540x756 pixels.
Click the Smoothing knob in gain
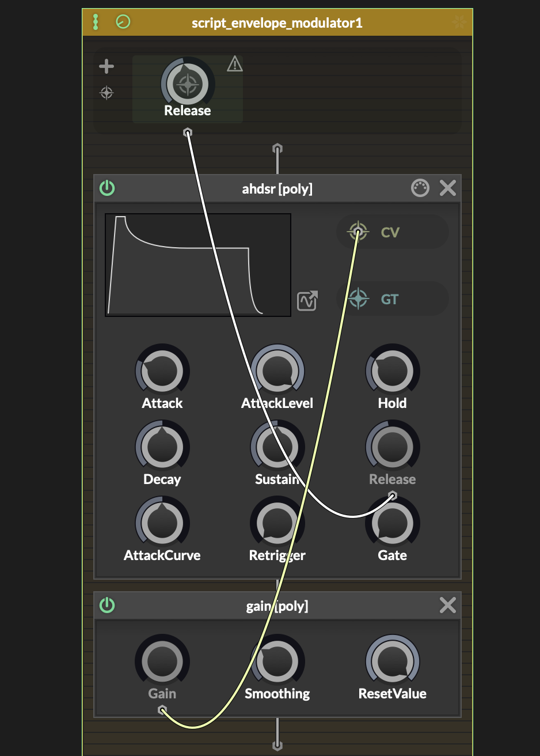point(277,662)
